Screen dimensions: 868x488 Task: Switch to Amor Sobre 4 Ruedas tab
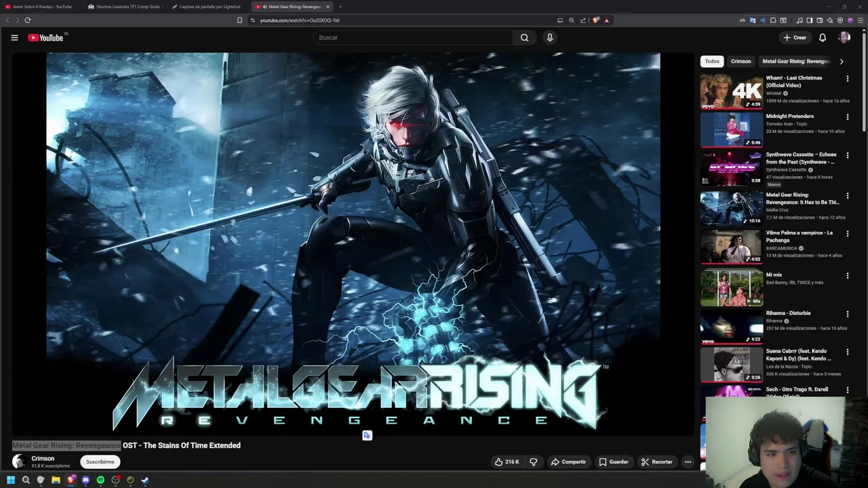pos(41,7)
